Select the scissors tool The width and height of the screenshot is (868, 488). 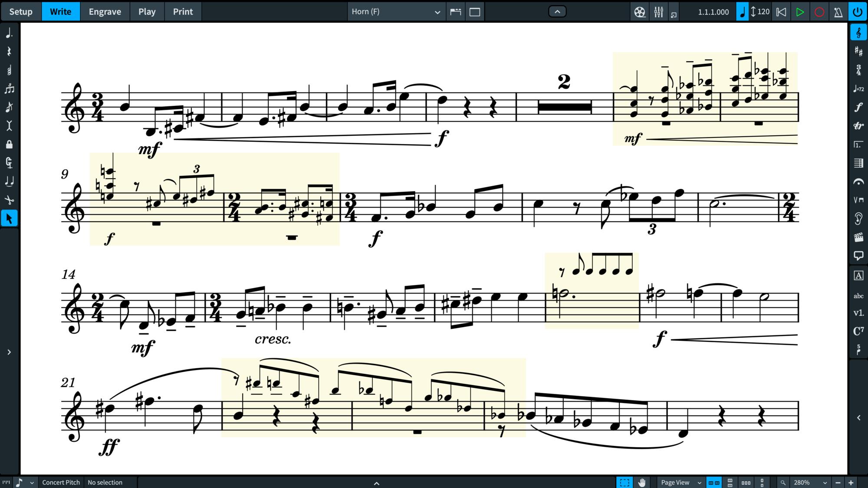click(9, 200)
